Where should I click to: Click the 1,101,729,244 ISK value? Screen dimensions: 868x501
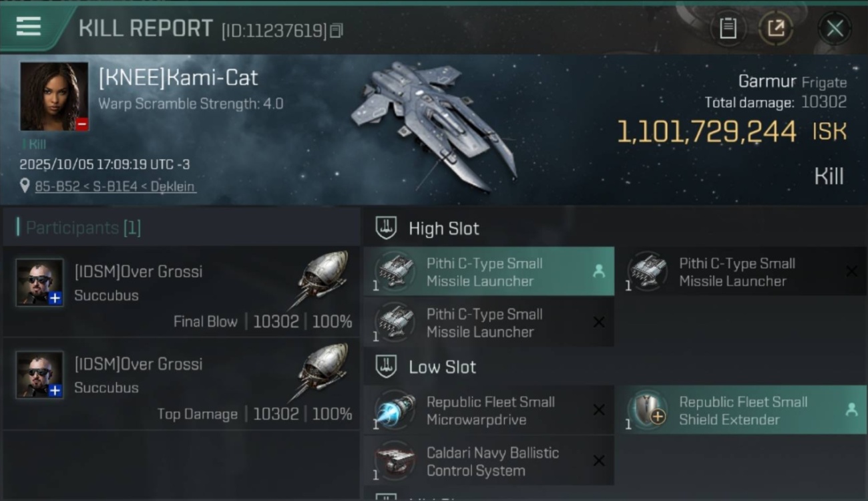click(x=732, y=132)
